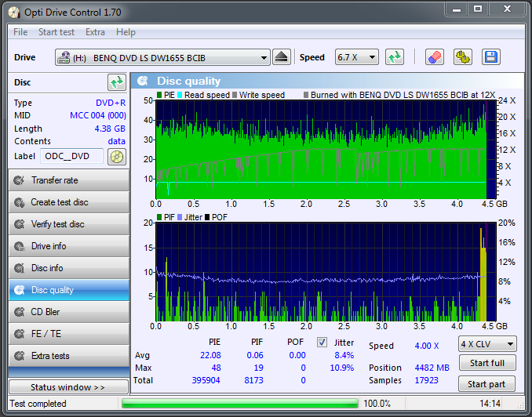The height and width of the screenshot is (417, 532).
Task: Click the Length value 4.38 GB
Action: [110, 129]
